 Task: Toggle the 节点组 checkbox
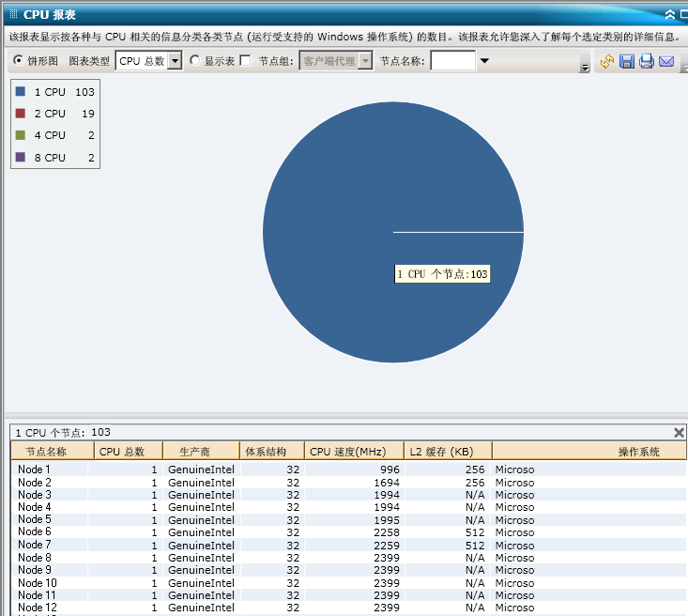(x=246, y=61)
